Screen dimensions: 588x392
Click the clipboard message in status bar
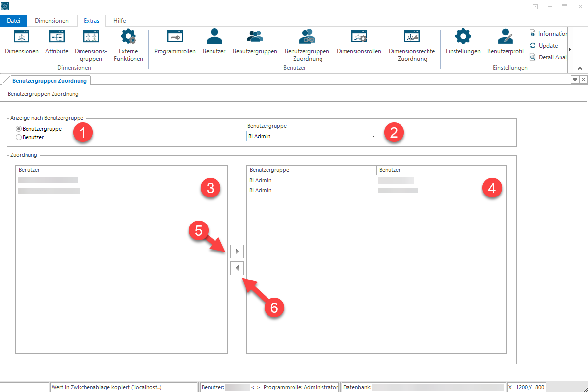(124, 387)
